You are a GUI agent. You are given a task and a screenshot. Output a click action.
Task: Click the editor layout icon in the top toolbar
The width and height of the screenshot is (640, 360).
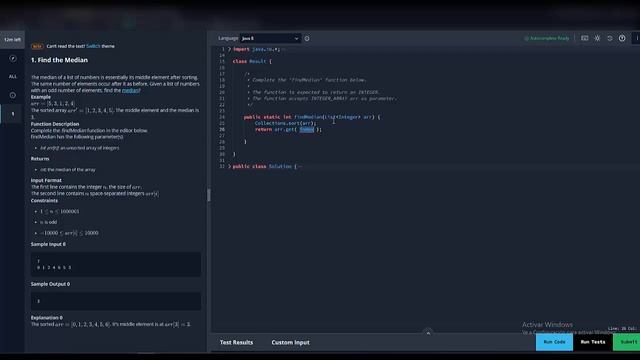(584, 38)
